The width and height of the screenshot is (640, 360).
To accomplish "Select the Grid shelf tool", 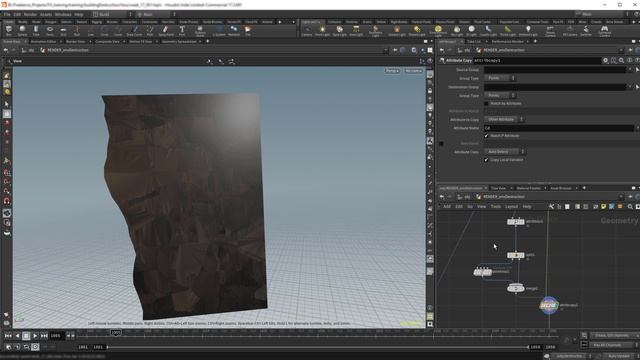I will point(63,31).
